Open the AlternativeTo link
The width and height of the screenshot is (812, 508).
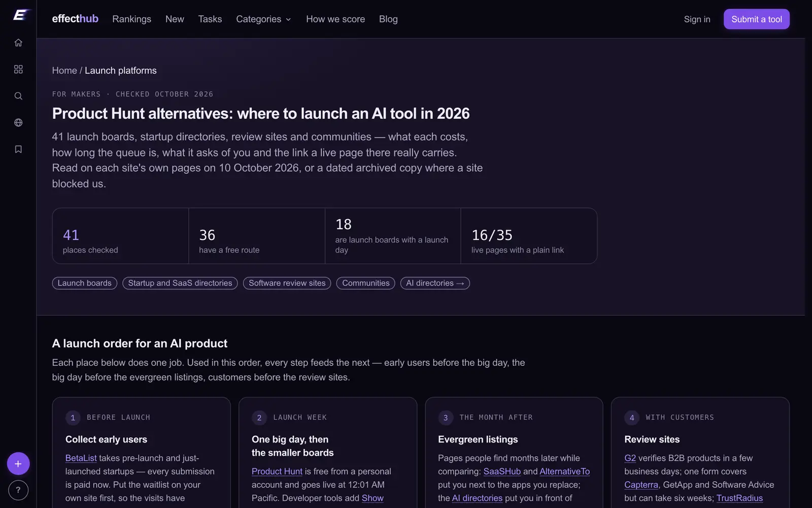[565, 471]
